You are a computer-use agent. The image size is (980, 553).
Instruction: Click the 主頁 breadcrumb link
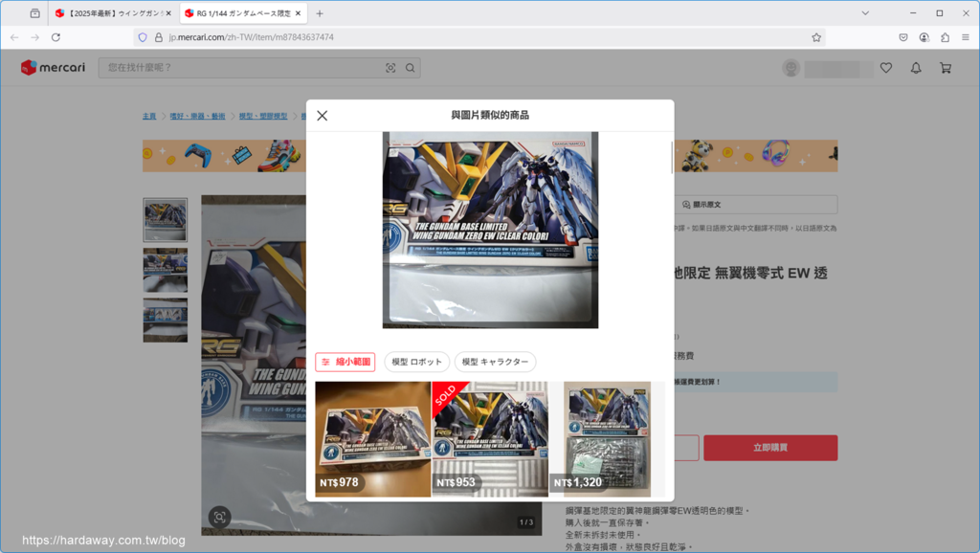(149, 116)
